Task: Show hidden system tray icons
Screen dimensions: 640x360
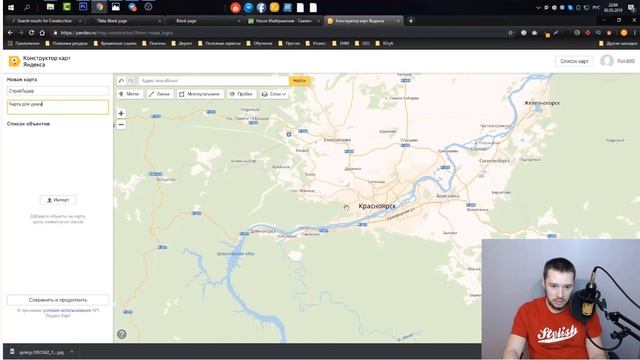Action: point(538,8)
